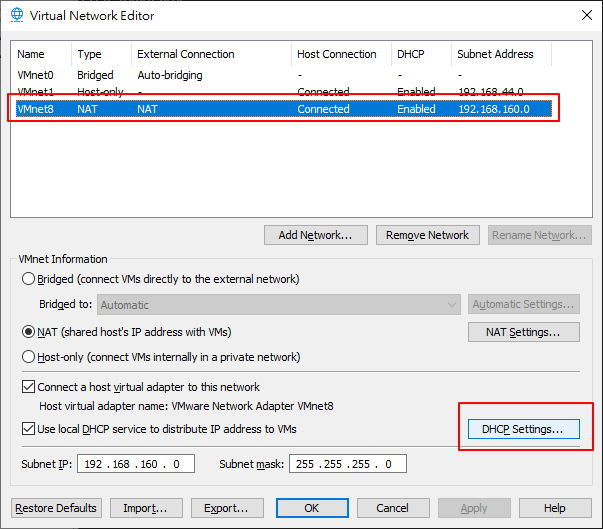This screenshot has width=603, height=529.
Task: Select the Bridged radio option
Action: coord(28,279)
